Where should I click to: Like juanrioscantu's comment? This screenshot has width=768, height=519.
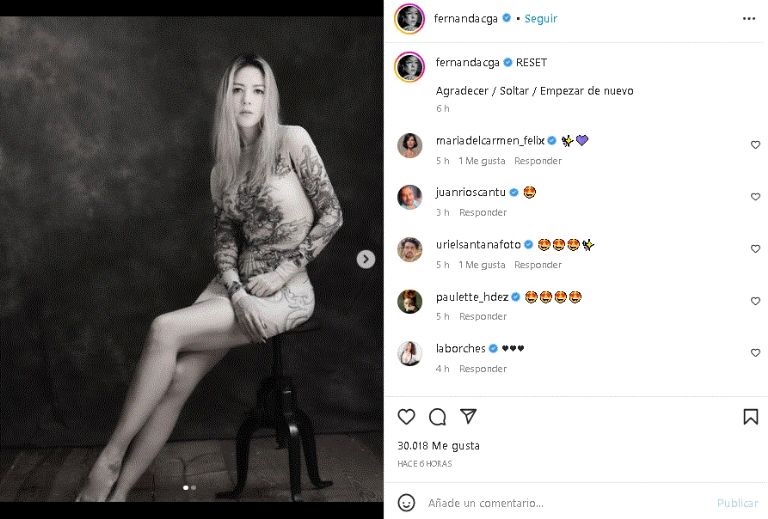(x=755, y=197)
